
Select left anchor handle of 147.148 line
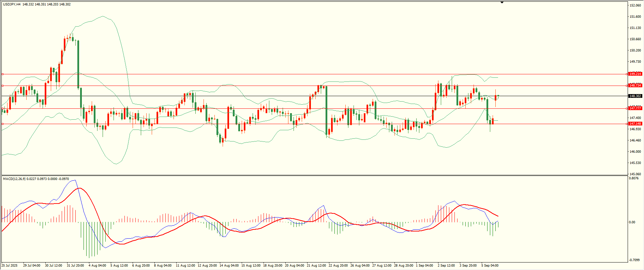click(2, 124)
